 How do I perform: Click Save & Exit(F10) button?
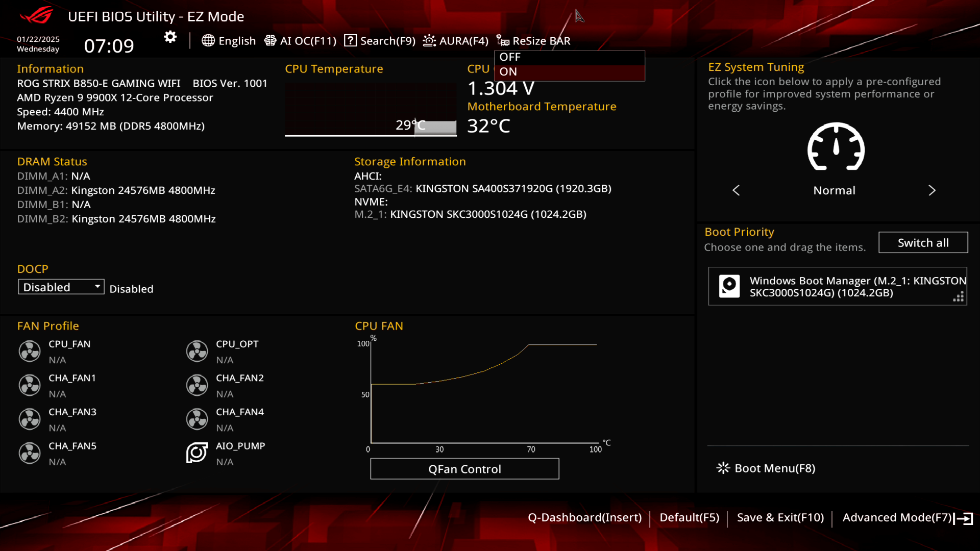pos(779,517)
